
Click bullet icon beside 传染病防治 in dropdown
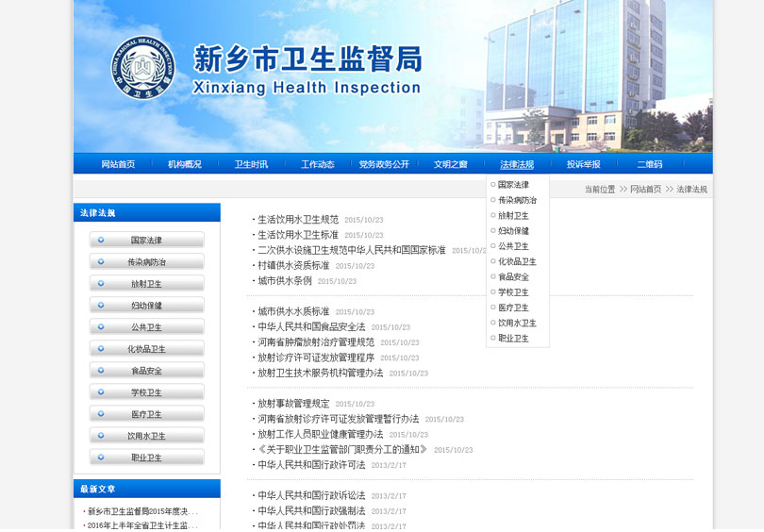(x=493, y=200)
